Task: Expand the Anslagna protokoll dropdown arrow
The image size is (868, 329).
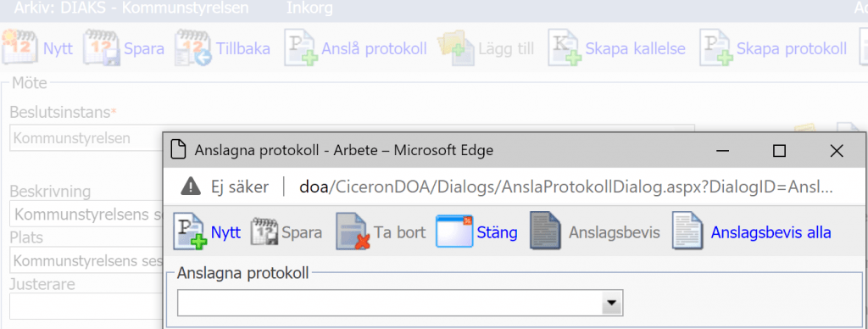Action: tap(612, 303)
